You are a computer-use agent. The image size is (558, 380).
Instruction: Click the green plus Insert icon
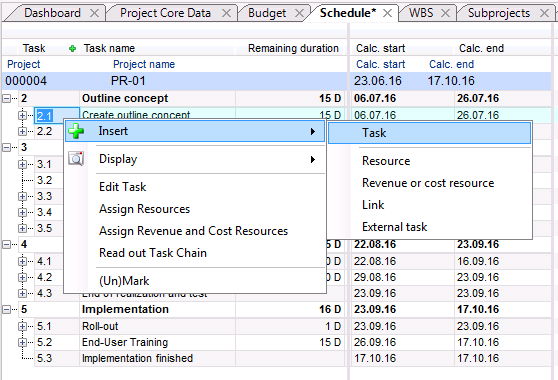coord(76,131)
